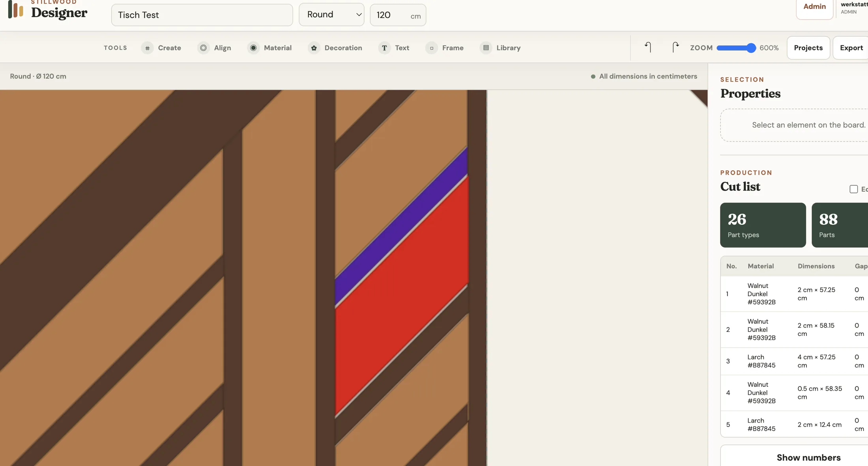Click 'Larch #B87845' in row 3
Screen dimensions: 868x466
(x=761, y=361)
